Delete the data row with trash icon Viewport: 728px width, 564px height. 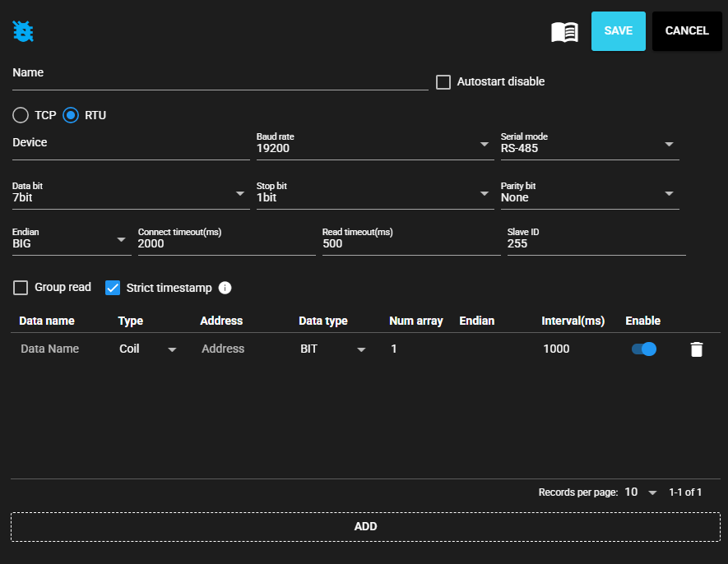tap(696, 349)
